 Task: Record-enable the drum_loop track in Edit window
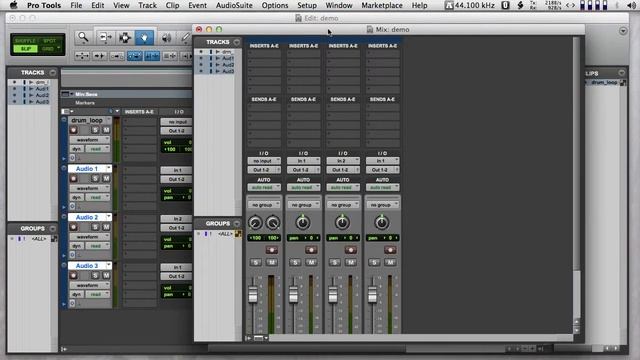73,130
